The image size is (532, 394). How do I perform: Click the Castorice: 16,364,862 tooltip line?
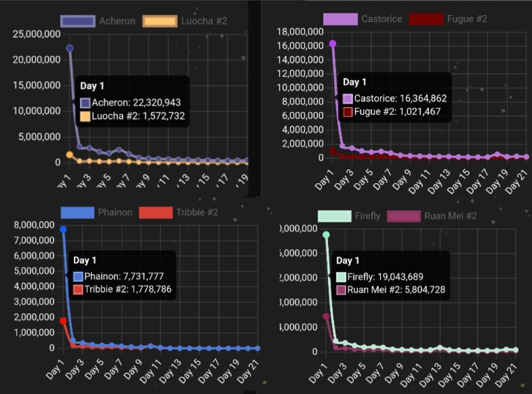pyautogui.click(x=395, y=99)
